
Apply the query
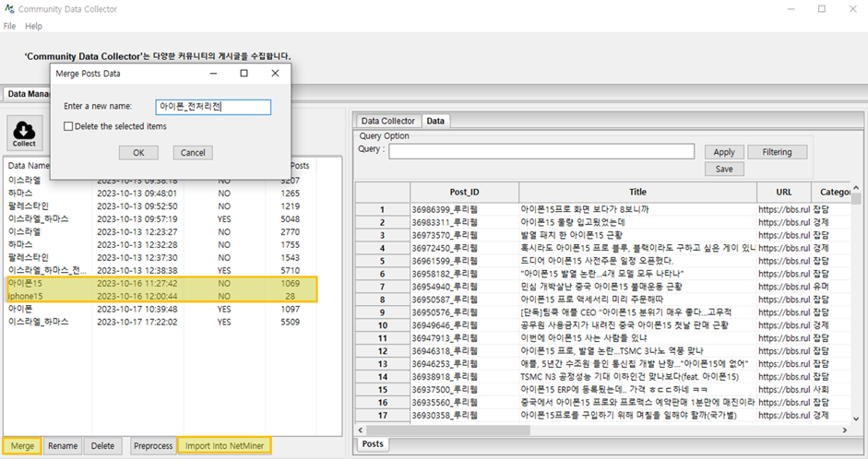724,152
